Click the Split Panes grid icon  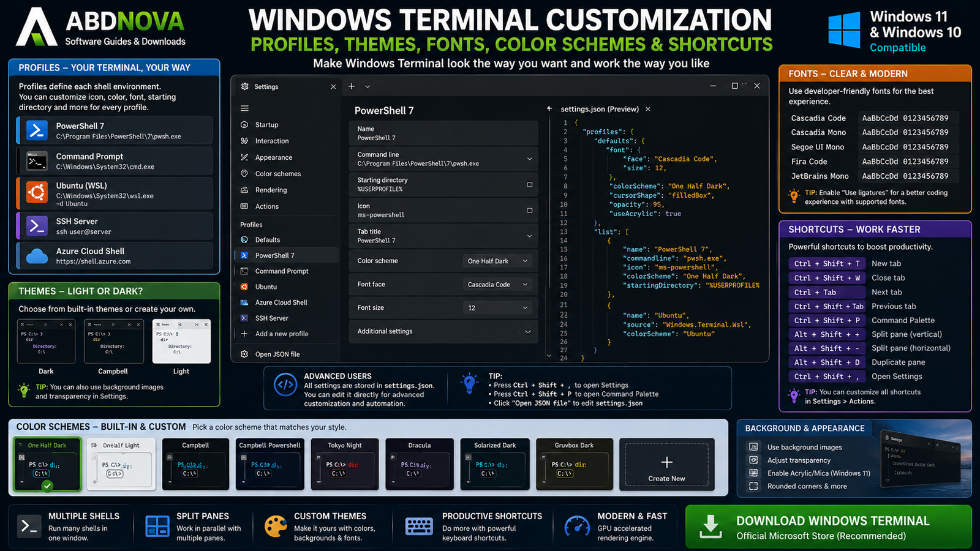click(157, 526)
